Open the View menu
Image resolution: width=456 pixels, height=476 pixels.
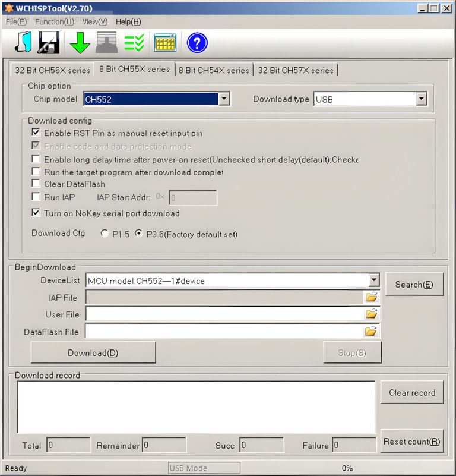point(95,22)
